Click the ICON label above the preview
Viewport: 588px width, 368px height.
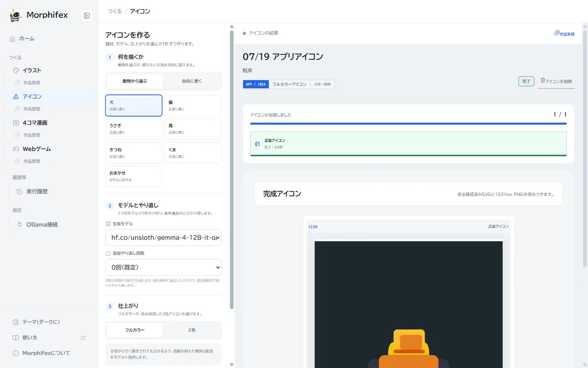coord(313,227)
